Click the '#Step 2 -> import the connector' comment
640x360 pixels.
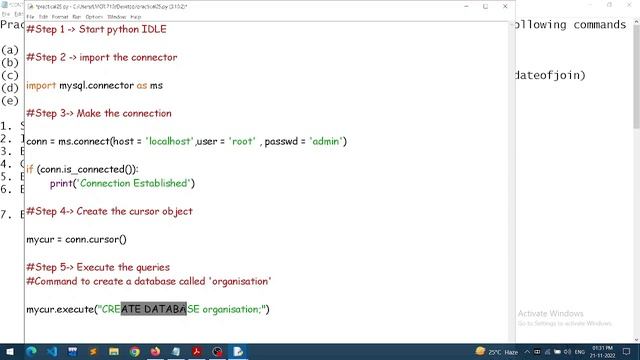click(x=102, y=58)
